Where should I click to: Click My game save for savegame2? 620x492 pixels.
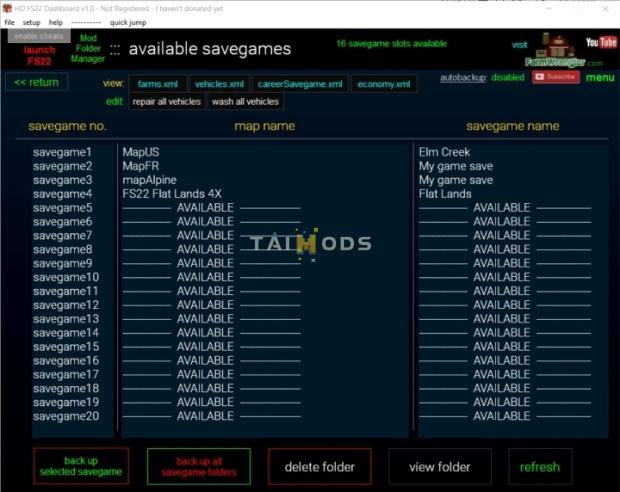point(456,166)
